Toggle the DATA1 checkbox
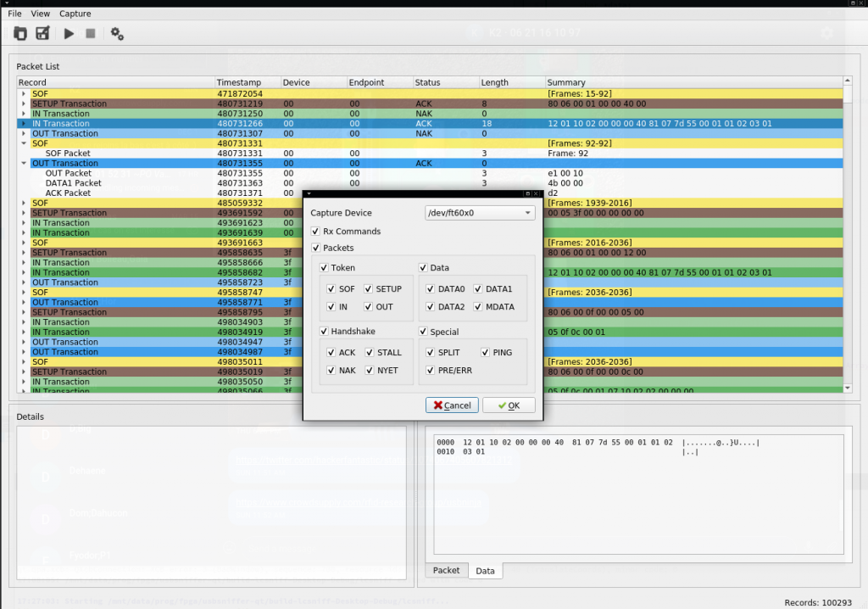 [x=478, y=288]
